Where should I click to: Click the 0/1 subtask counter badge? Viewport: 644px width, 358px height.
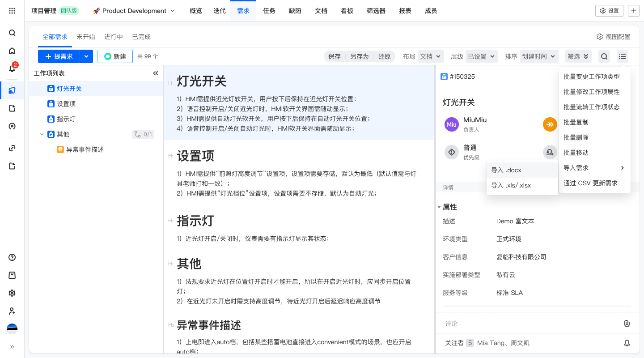tap(143, 134)
